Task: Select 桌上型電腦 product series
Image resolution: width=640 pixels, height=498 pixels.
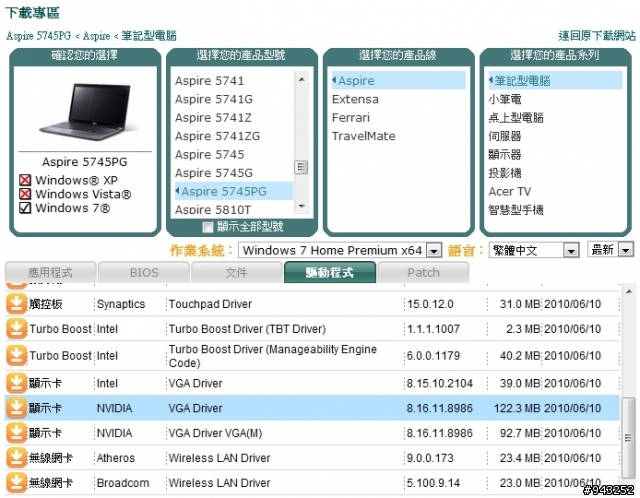Action: point(516,118)
